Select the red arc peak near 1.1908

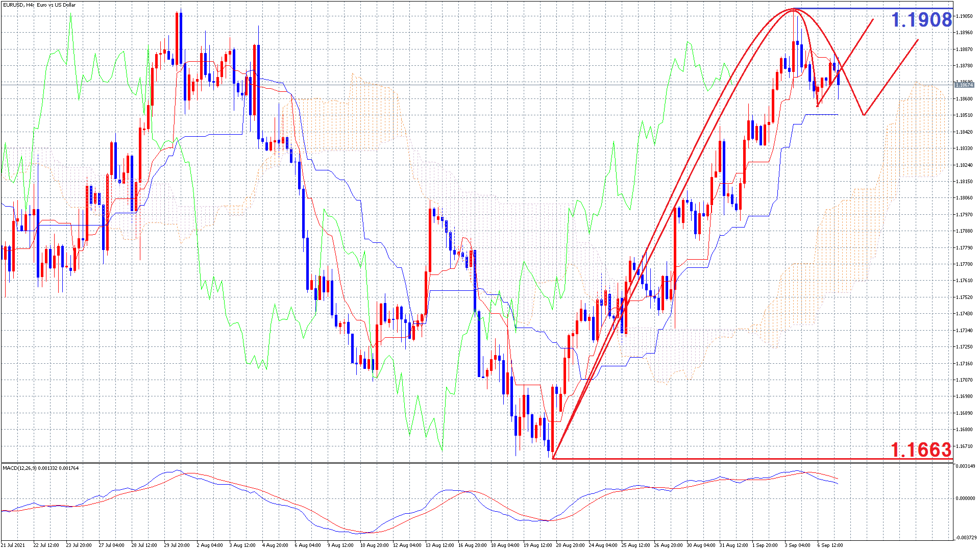[792, 9]
